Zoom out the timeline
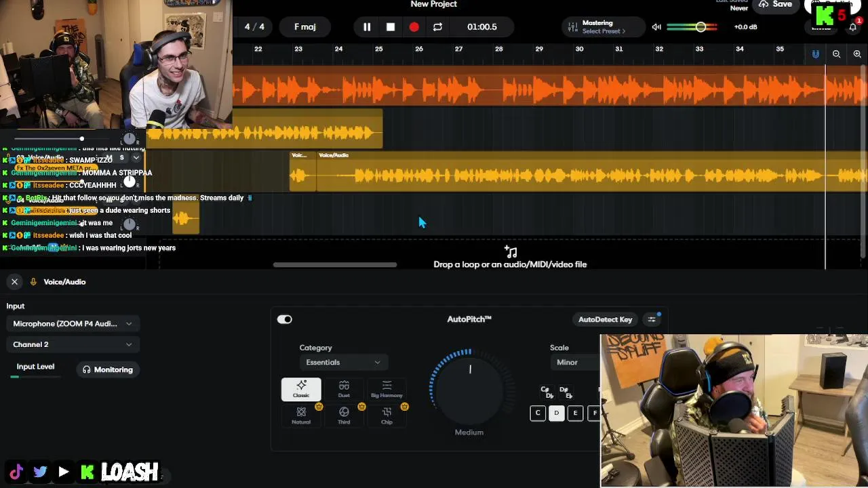The width and height of the screenshot is (868, 488). pos(836,54)
